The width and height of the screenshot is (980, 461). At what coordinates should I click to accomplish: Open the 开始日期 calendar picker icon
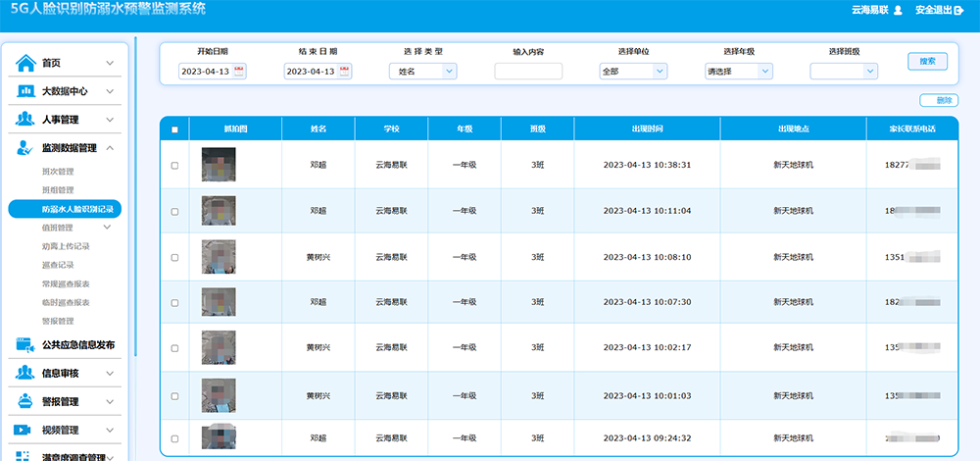(239, 71)
